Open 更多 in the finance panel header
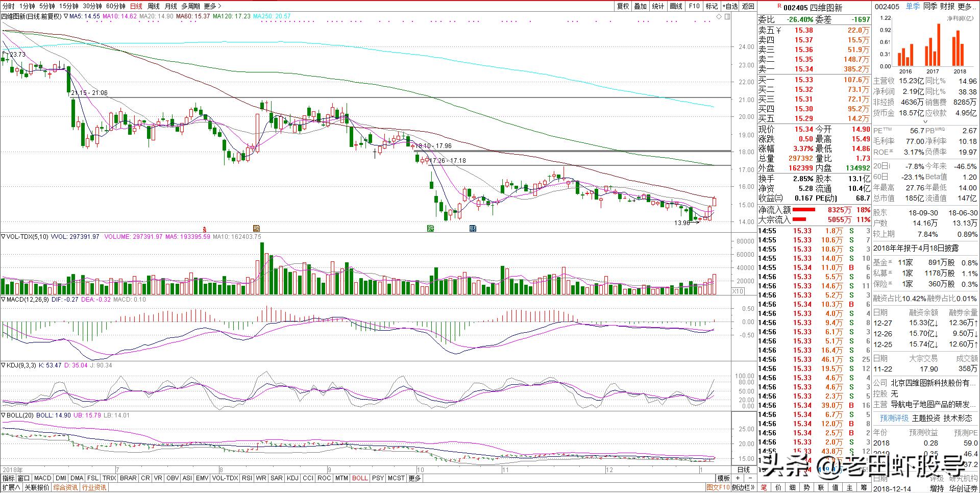Image resolution: width=980 pixels, height=493 pixels. [967, 6]
